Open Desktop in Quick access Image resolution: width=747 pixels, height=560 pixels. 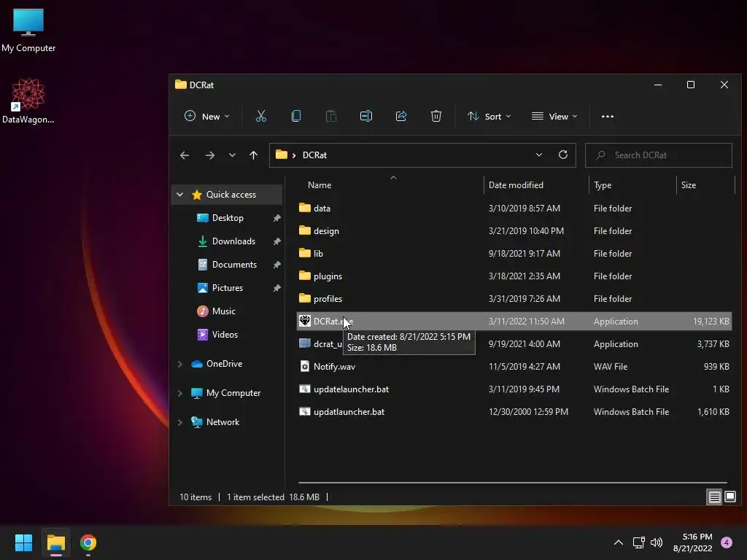tap(228, 218)
